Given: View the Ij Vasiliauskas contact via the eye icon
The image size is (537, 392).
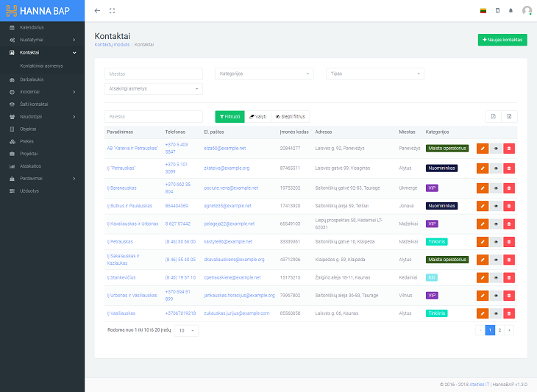Looking at the screenshot, I should (x=496, y=313).
